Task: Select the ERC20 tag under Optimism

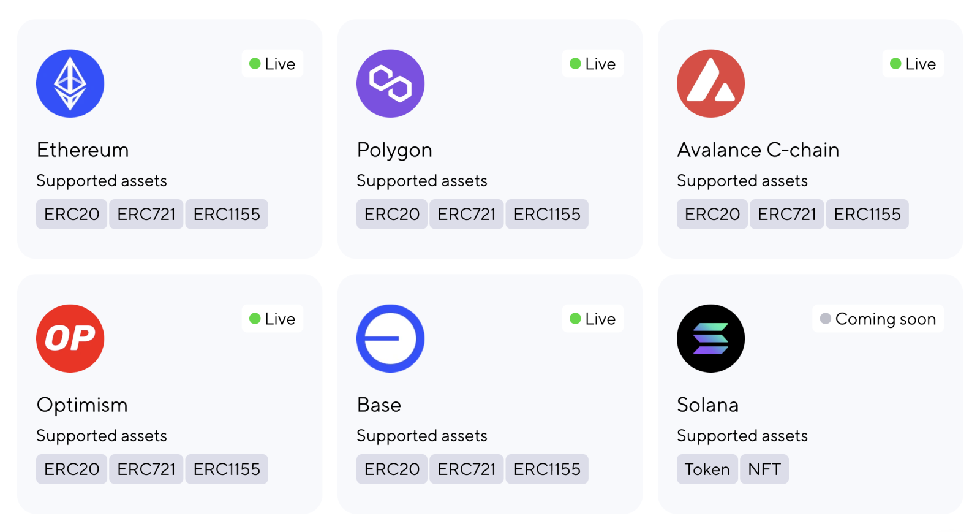Action: (72, 469)
